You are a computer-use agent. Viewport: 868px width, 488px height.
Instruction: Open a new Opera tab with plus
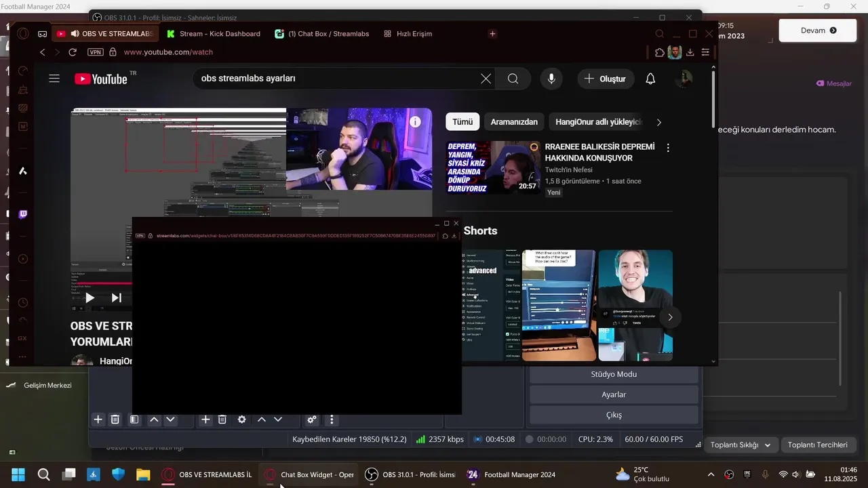coord(492,33)
